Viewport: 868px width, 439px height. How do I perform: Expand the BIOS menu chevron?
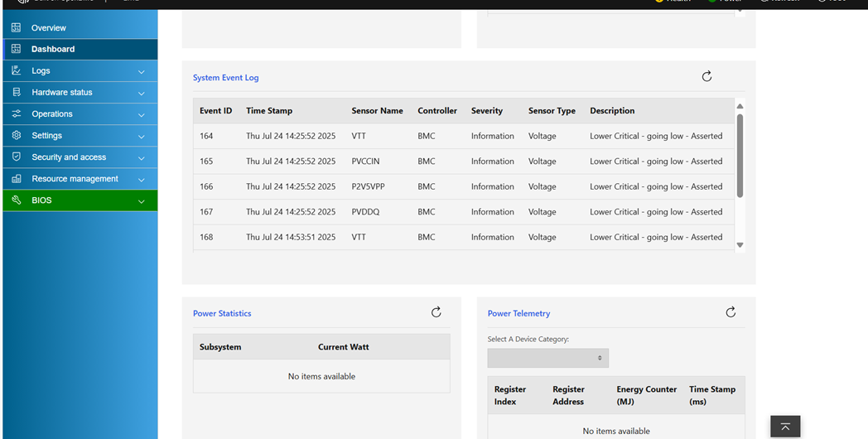(141, 201)
